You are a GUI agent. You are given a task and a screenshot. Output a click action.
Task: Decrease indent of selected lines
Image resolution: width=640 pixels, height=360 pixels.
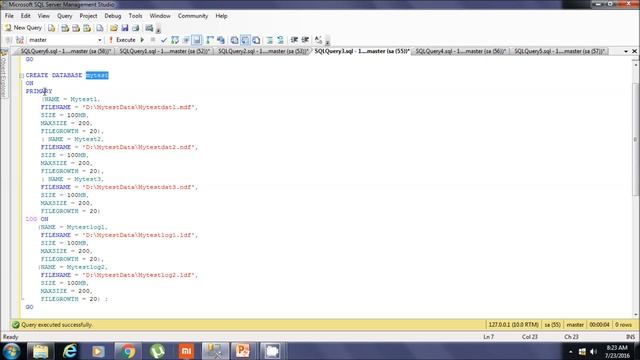click(x=294, y=40)
